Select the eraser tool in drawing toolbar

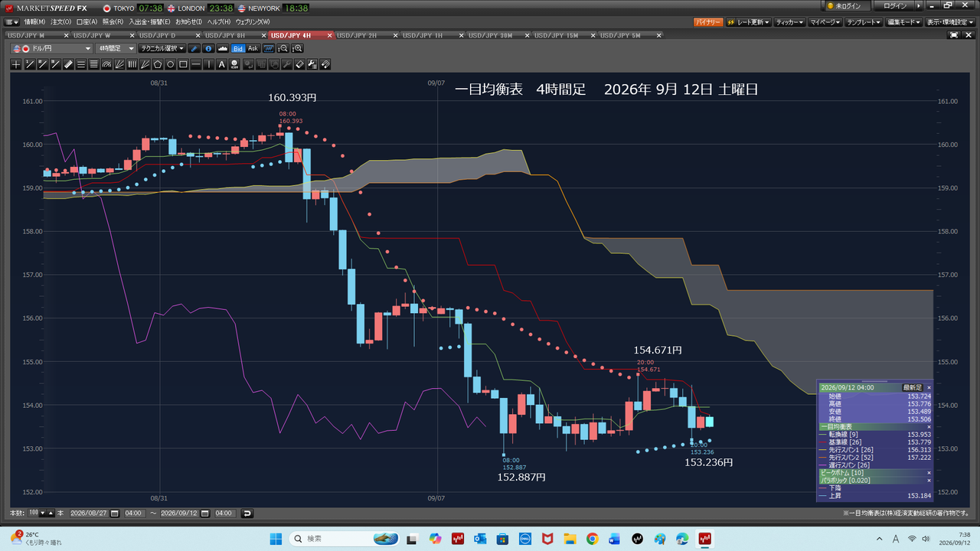tap(299, 64)
